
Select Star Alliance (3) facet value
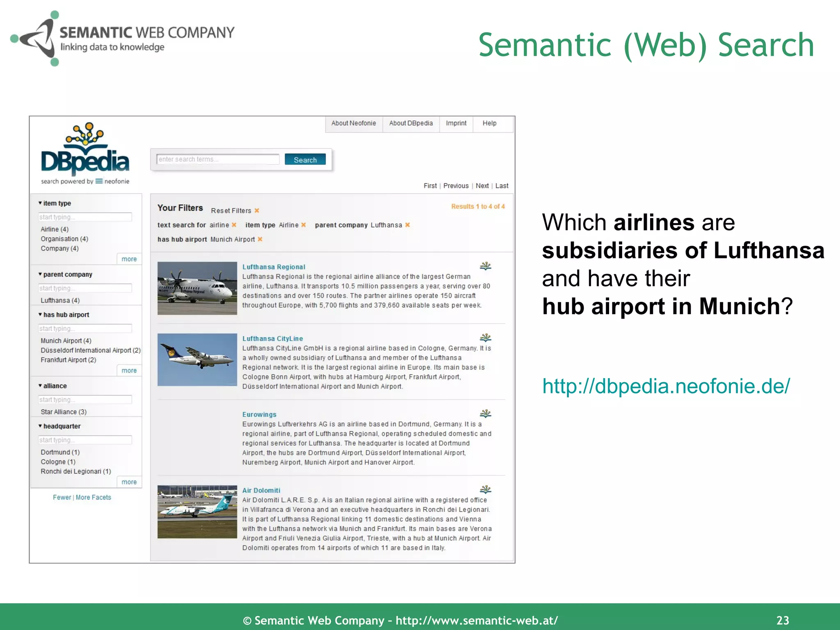64,412
